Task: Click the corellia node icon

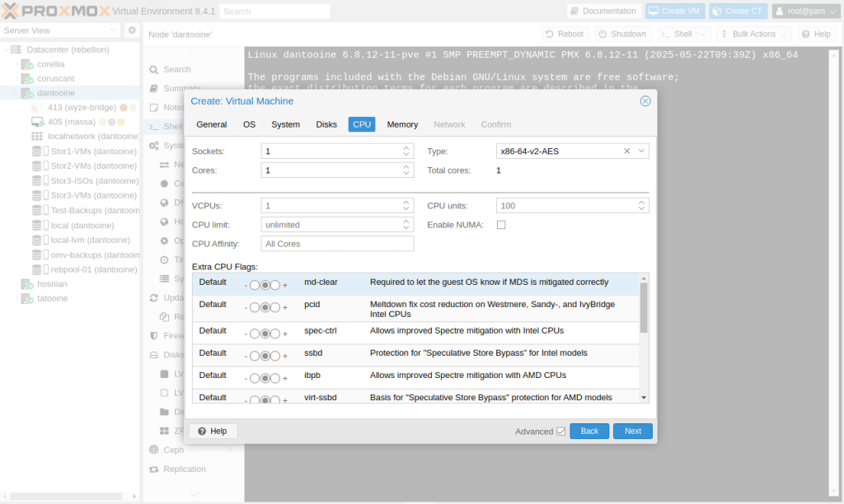Action: point(27,64)
